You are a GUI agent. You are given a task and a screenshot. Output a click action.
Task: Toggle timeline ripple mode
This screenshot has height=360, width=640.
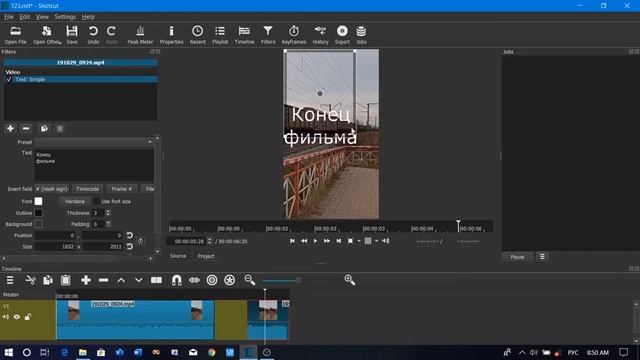point(212,280)
